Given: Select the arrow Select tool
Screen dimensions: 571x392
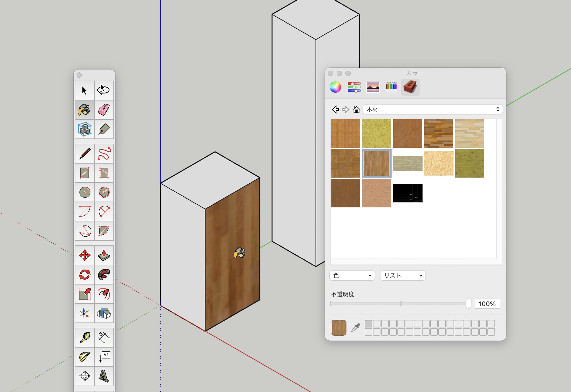Looking at the screenshot, I should [x=84, y=91].
